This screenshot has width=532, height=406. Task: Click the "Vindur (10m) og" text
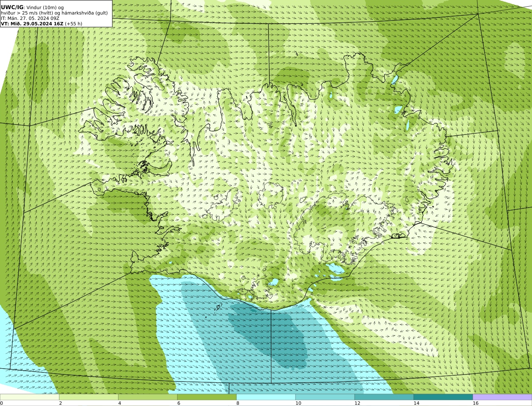point(45,8)
